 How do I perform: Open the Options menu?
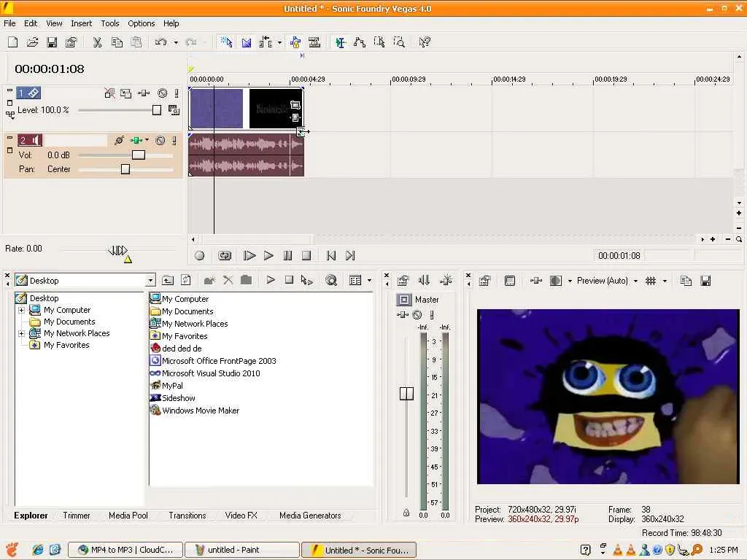pyautogui.click(x=141, y=23)
